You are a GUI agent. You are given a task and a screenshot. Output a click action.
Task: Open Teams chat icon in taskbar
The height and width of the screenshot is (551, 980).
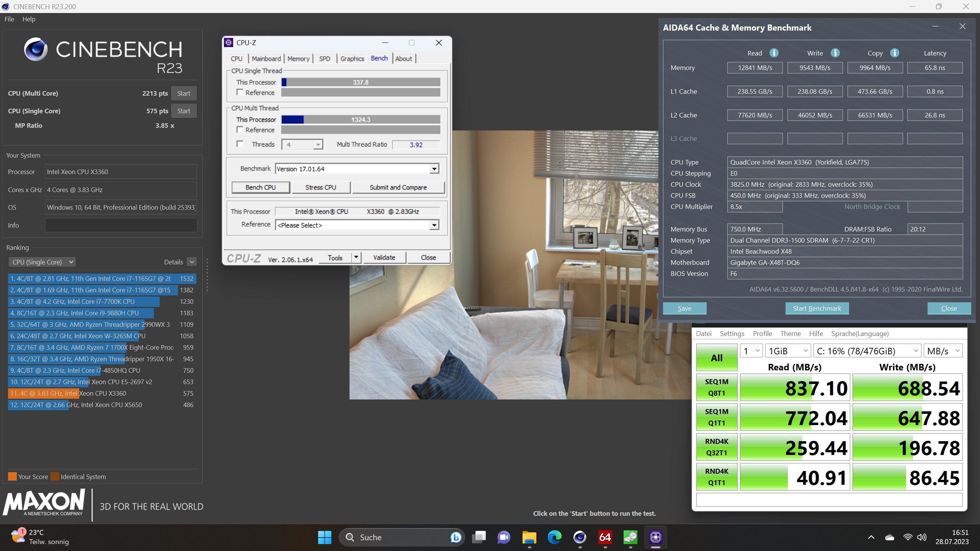tap(504, 537)
